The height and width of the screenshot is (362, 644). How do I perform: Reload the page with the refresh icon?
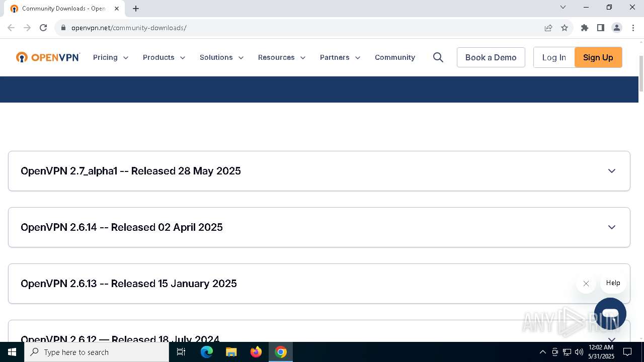(x=43, y=28)
